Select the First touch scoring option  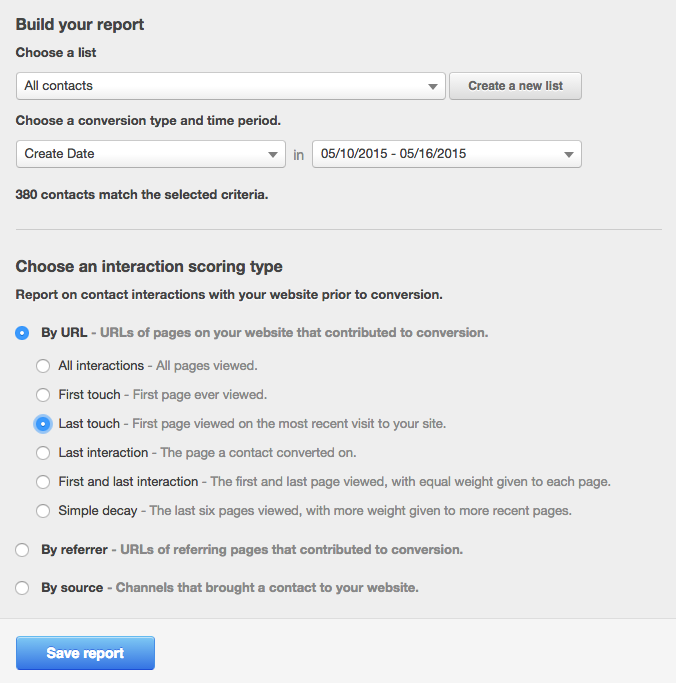coord(43,395)
